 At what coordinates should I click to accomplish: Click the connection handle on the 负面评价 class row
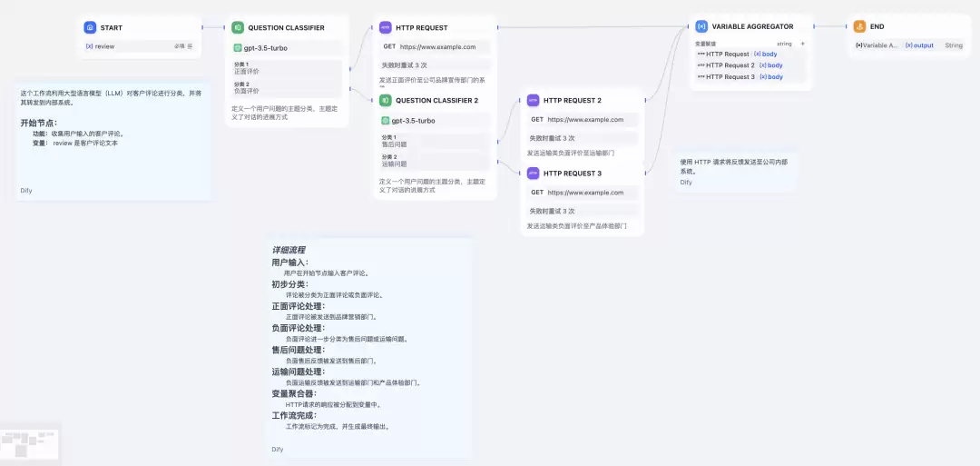350,88
